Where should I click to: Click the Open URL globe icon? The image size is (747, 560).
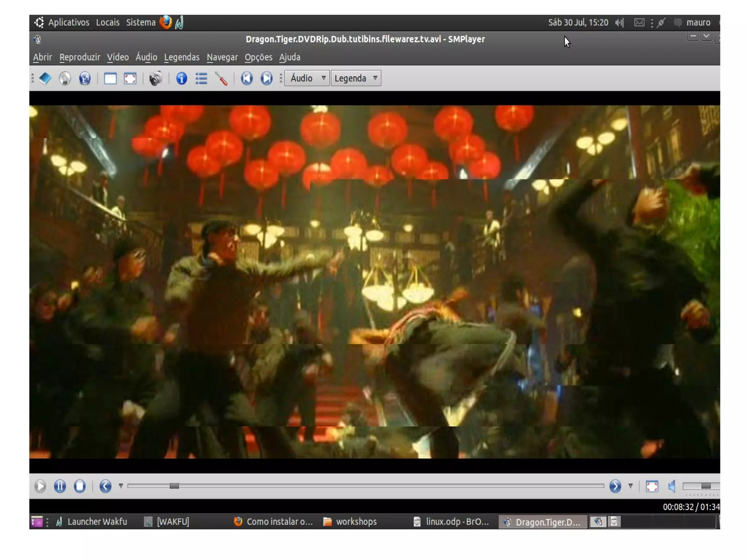[85, 78]
